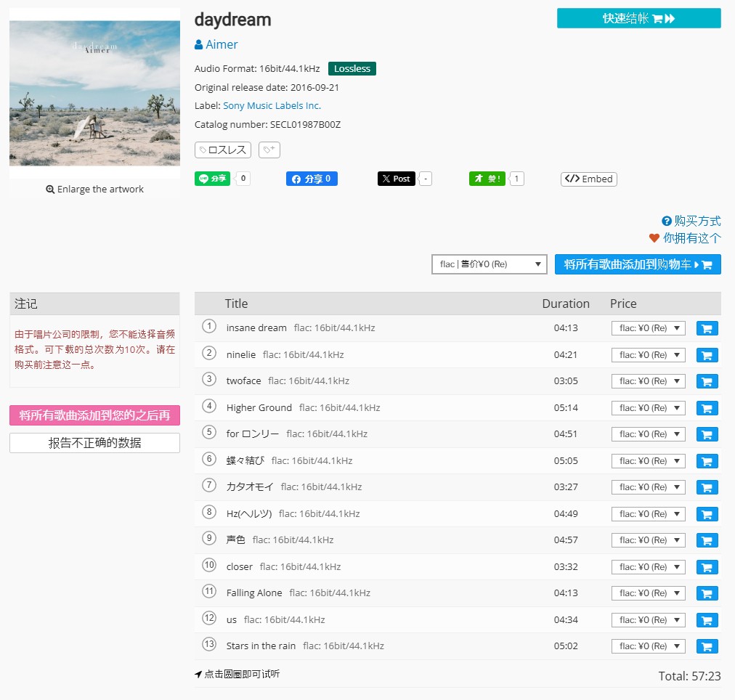The height and width of the screenshot is (700, 735).
Task: Open the flac dropdown for track us
Action: click(648, 619)
